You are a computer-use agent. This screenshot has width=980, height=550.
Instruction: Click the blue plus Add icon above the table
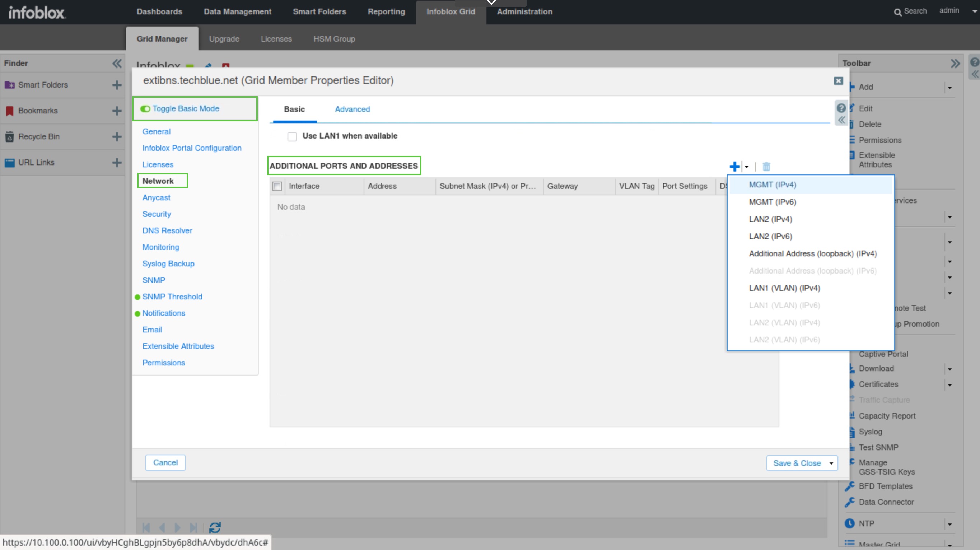pos(734,167)
